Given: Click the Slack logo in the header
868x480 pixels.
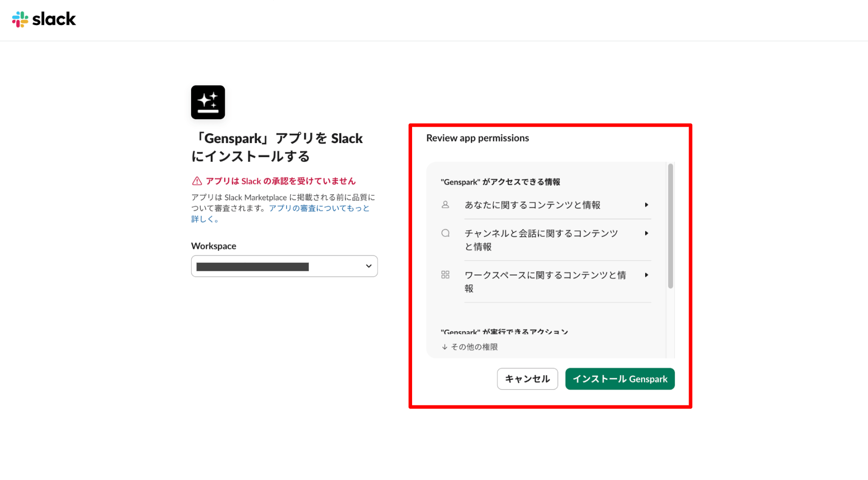Looking at the screenshot, I should point(44,19).
